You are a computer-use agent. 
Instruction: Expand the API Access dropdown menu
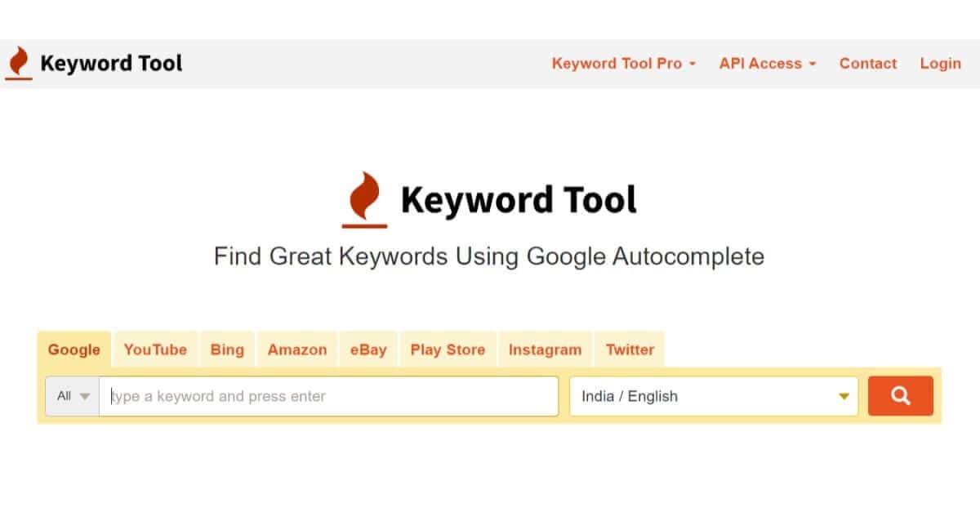[768, 64]
